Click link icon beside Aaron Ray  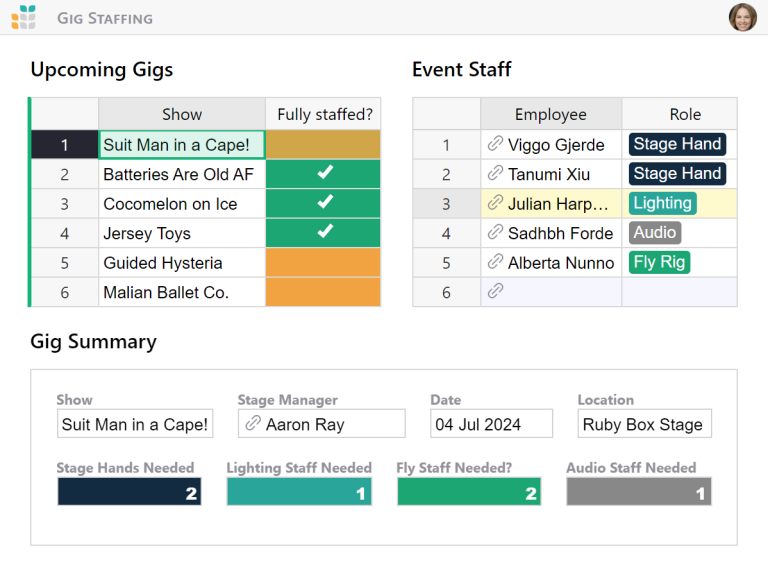click(x=253, y=424)
